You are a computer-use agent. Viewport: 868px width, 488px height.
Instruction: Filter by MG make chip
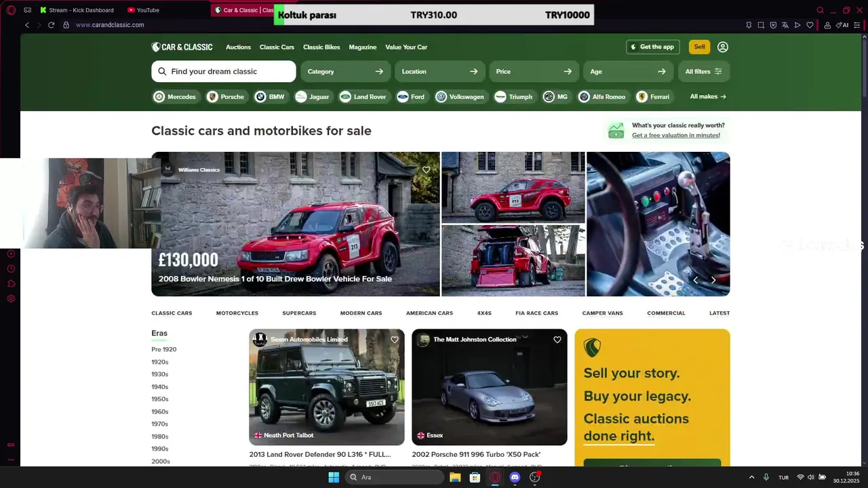[557, 97]
